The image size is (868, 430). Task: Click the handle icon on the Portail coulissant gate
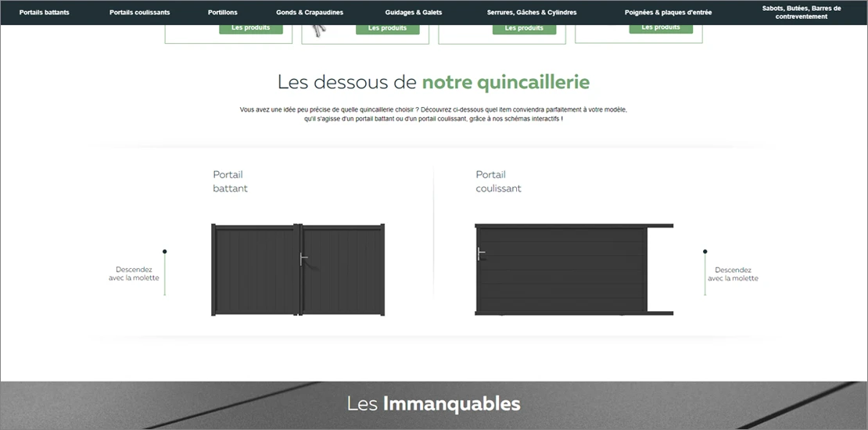tap(482, 253)
